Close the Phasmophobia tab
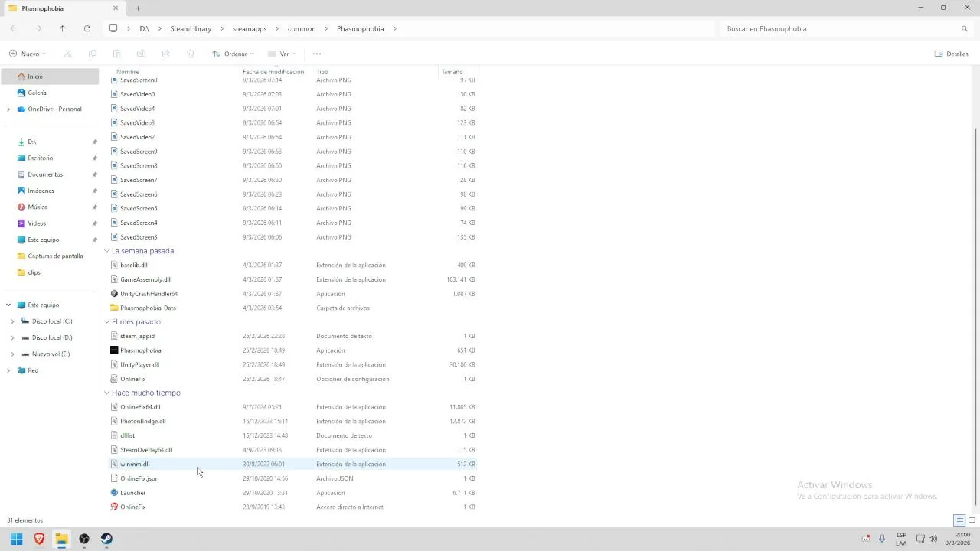This screenshot has width=980, height=551. click(x=116, y=8)
